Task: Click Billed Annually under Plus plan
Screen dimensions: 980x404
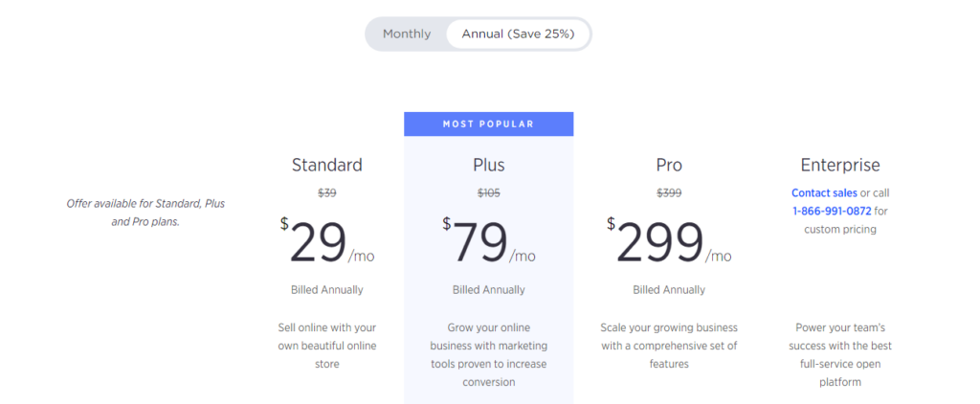Action: (488, 289)
